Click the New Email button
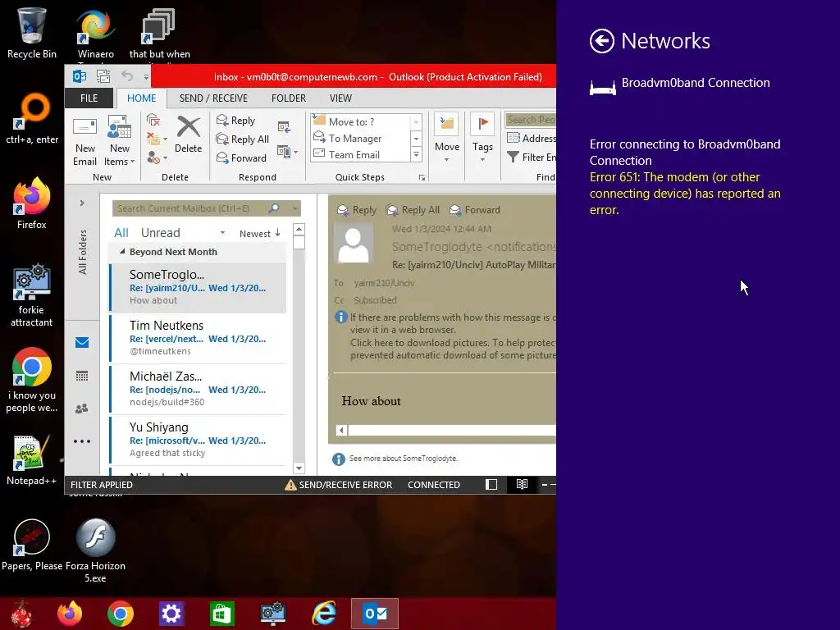Image resolution: width=840 pixels, height=630 pixels. coord(84,141)
